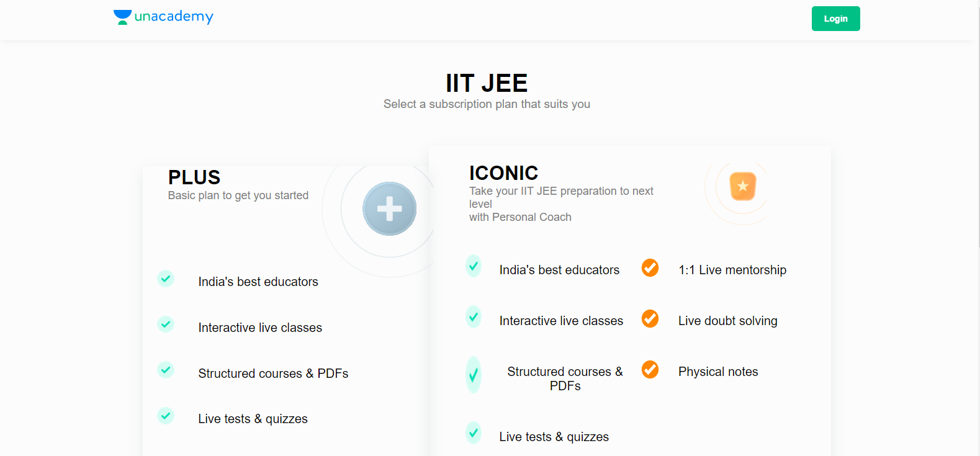Select the checkmark next to Interactive live classes (PLUS)
This screenshot has width=980, height=456.
pyautogui.click(x=166, y=324)
